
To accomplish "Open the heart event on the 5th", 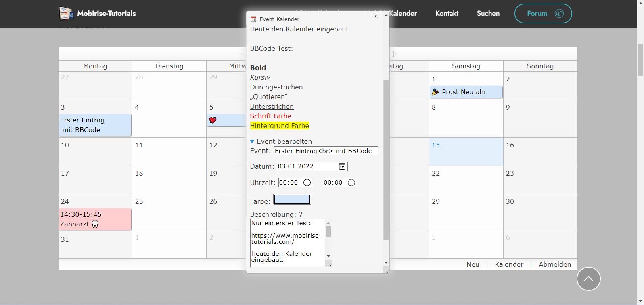I will (226, 120).
